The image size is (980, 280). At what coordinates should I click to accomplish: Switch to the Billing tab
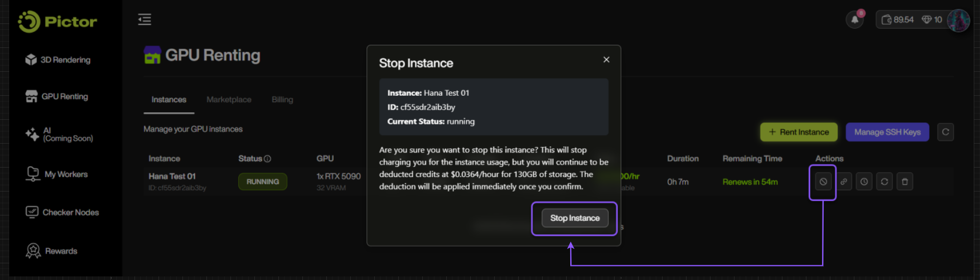[282, 99]
